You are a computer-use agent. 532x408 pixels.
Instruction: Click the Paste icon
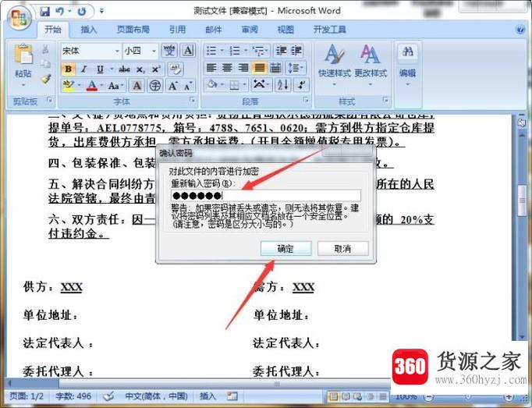pyautogui.click(x=23, y=55)
